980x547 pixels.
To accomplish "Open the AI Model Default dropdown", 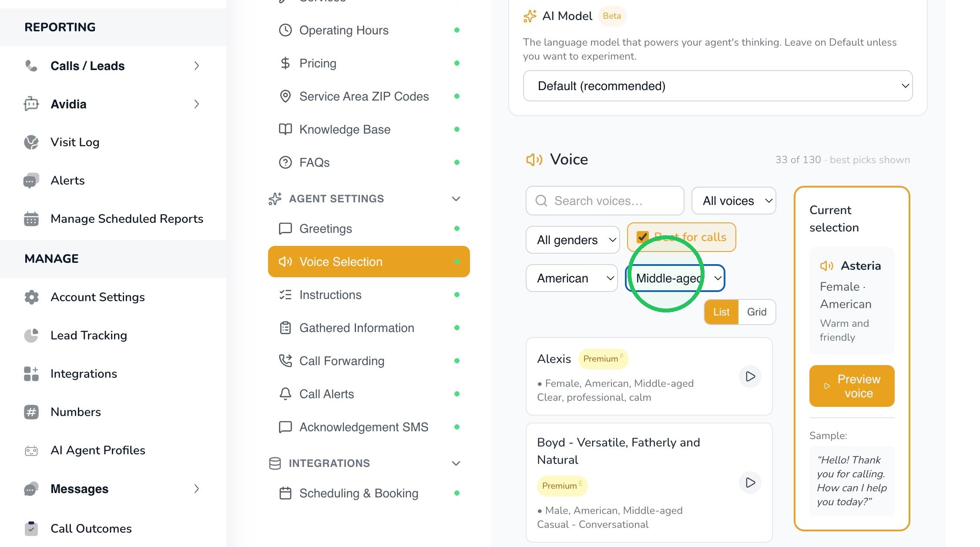I will (x=718, y=86).
